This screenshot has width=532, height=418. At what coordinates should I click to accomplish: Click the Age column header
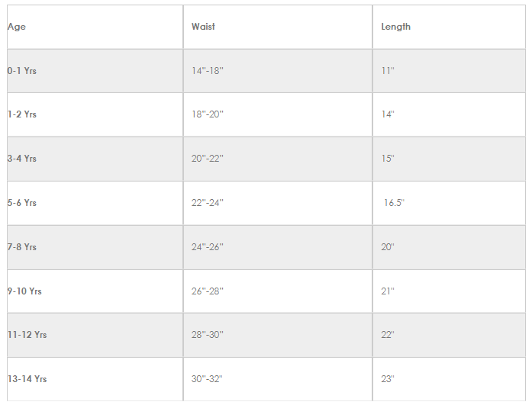pos(17,27)
